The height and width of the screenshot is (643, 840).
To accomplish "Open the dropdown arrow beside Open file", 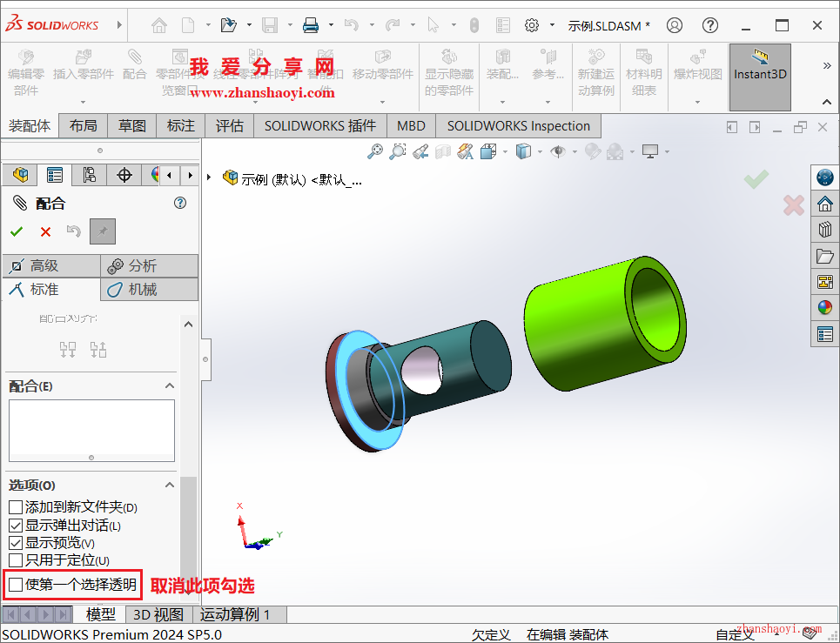I will coord(249,25).
